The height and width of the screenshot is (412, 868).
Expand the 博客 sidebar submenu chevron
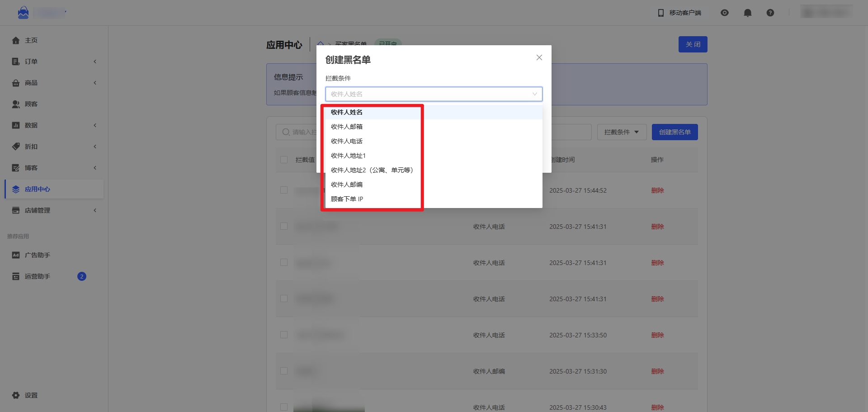[95, 168]
